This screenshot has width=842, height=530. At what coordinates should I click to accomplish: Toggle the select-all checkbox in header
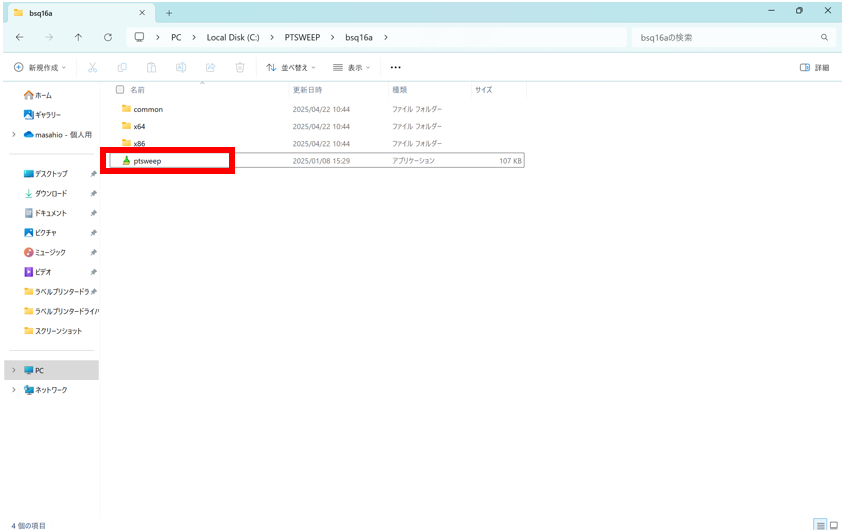click(120, 90)
